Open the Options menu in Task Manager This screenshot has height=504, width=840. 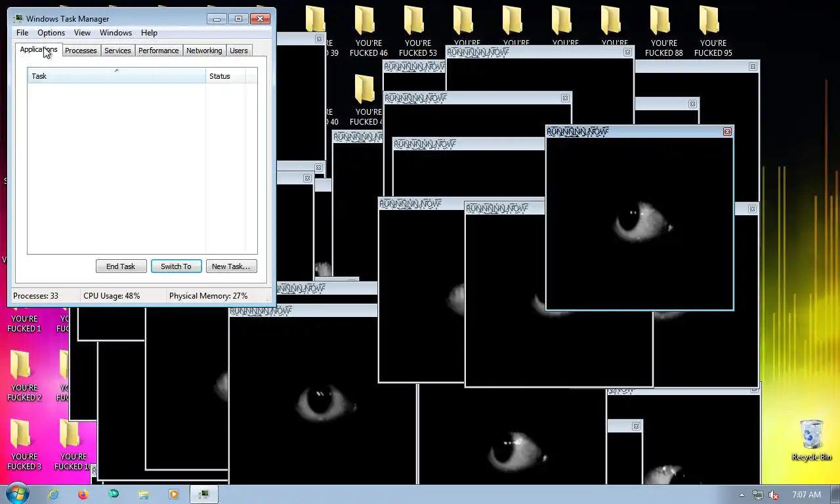[x=51, y=33]
